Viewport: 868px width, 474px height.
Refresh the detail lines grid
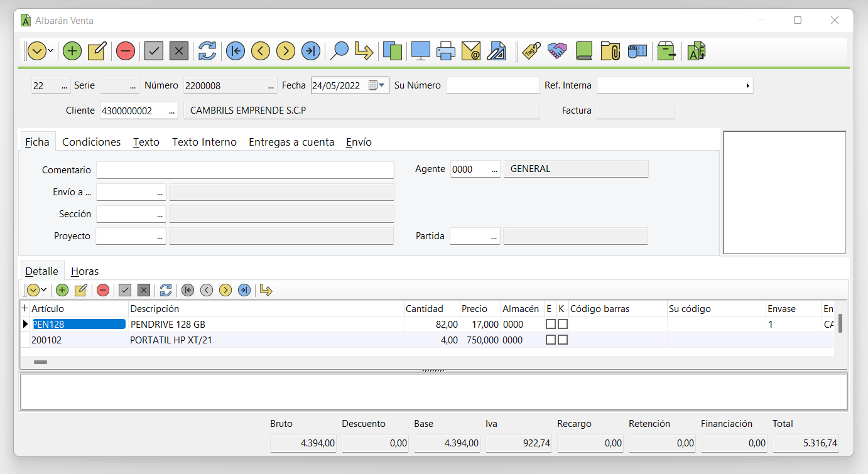[165, 290]
